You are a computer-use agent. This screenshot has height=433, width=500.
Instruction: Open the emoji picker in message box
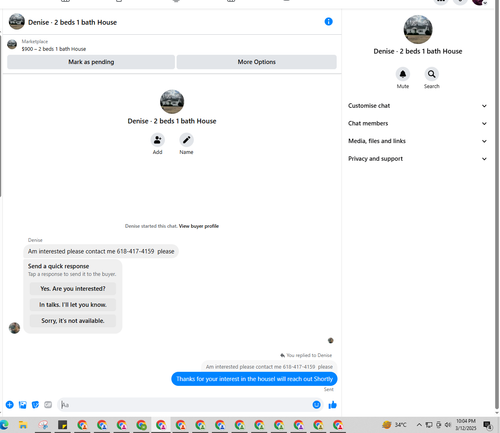pos(316,405)
